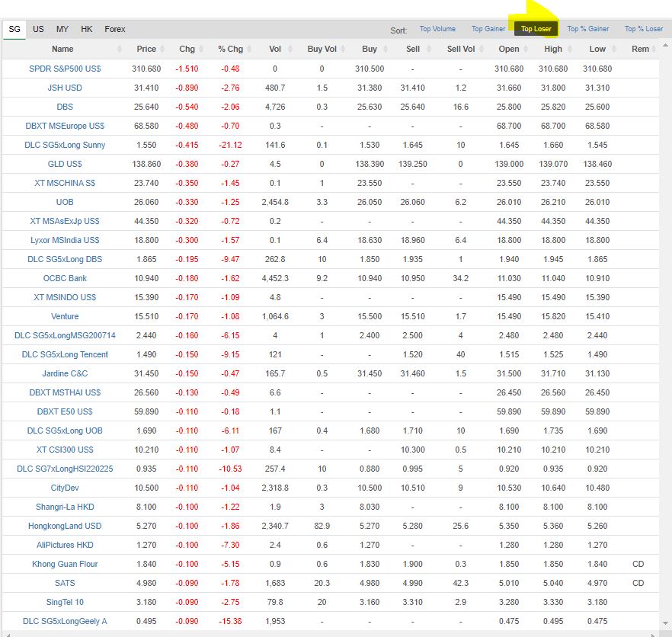Viewport: 672px width, 637px height.
Task: Open Shangri-La HKD stock link
Action: pos(65,507)
